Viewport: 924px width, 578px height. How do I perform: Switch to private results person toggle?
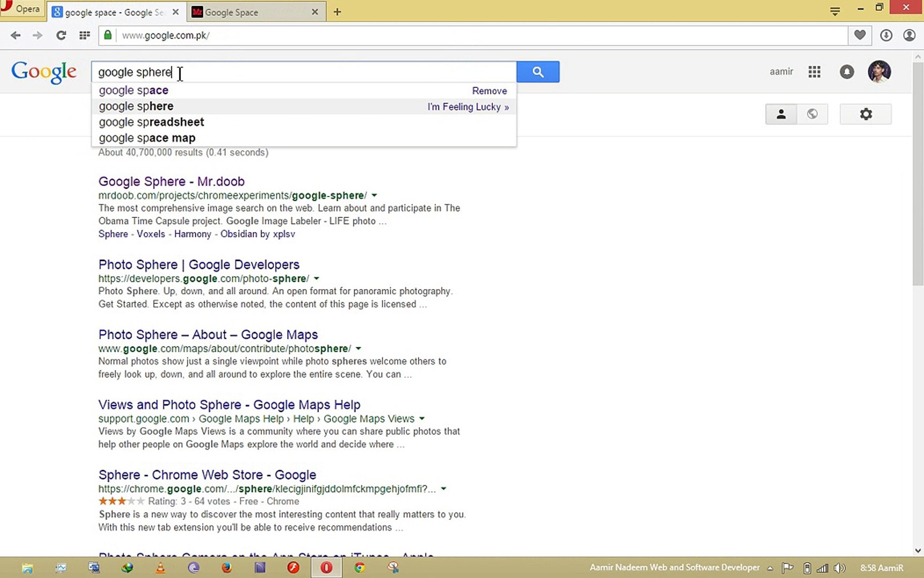coord(781,114)
